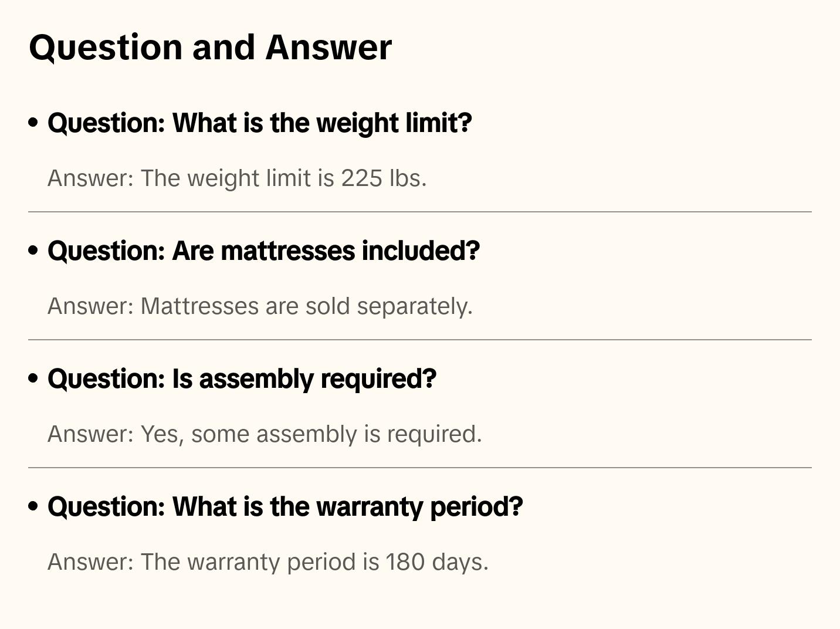This screenshot has width=840, height=629.
Task: Click the warranty period question
Action: tap(285, 507)
